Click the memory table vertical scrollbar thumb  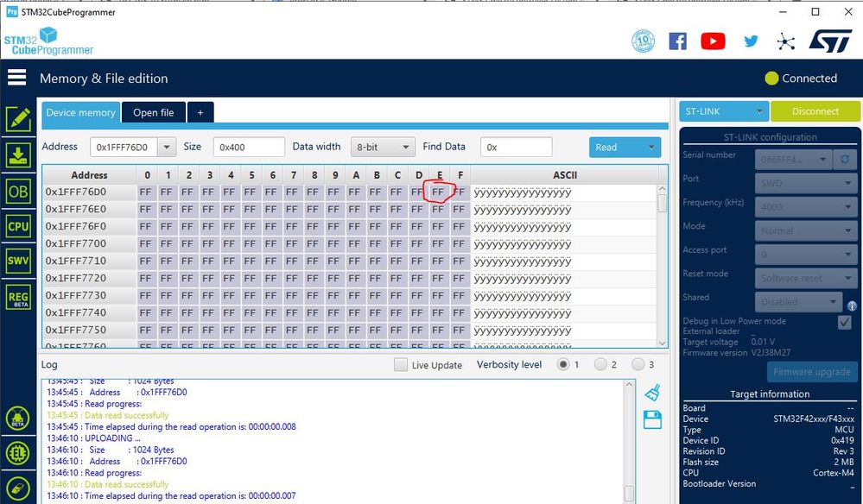pos(662,202)
